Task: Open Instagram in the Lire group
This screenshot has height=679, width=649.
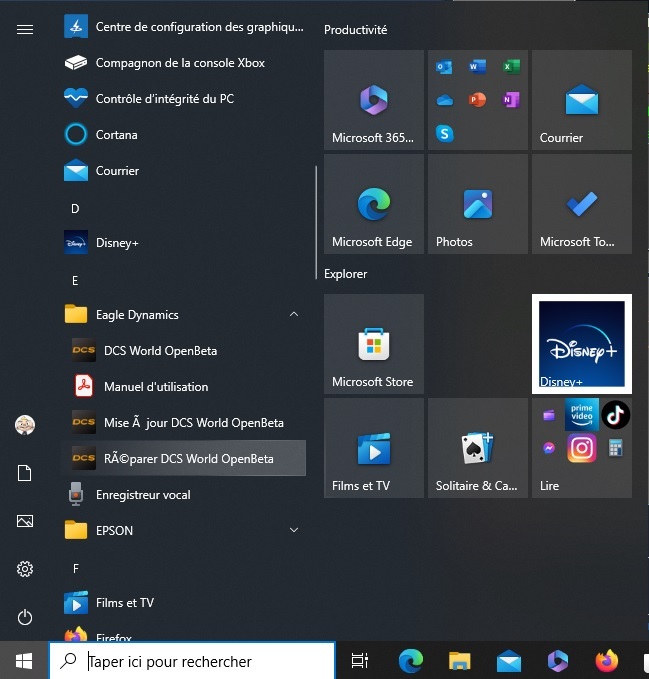Action: tap(581, 448)
